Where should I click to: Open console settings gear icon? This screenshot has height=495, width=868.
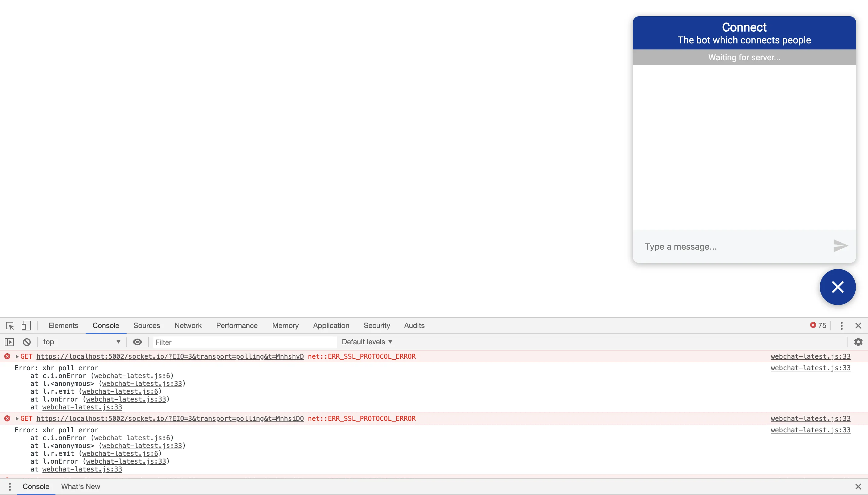(x=858, y=342)
